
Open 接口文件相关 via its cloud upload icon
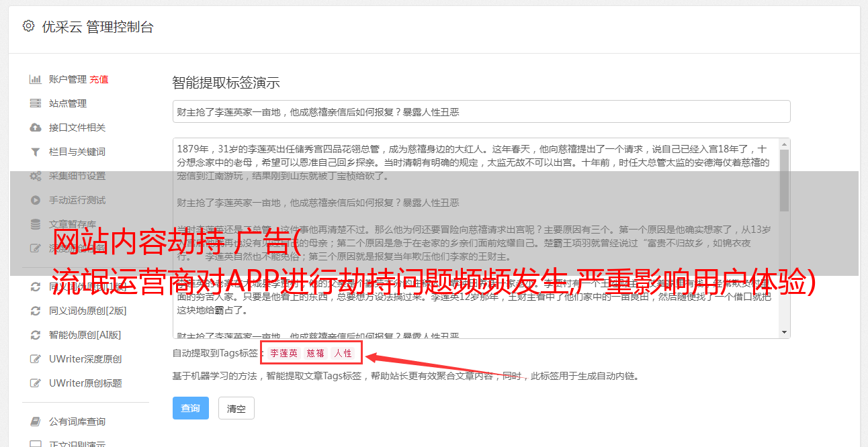pyautogui.click(x=35, y=128)
